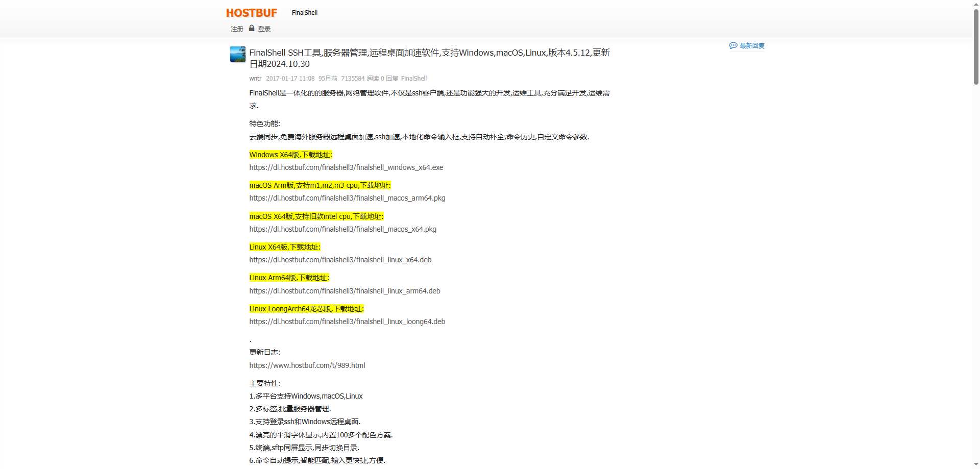980x469 pixels.
Task: Click feature line 3.支持登录ssh和Windows远程桌面
Action: (305, 422)
